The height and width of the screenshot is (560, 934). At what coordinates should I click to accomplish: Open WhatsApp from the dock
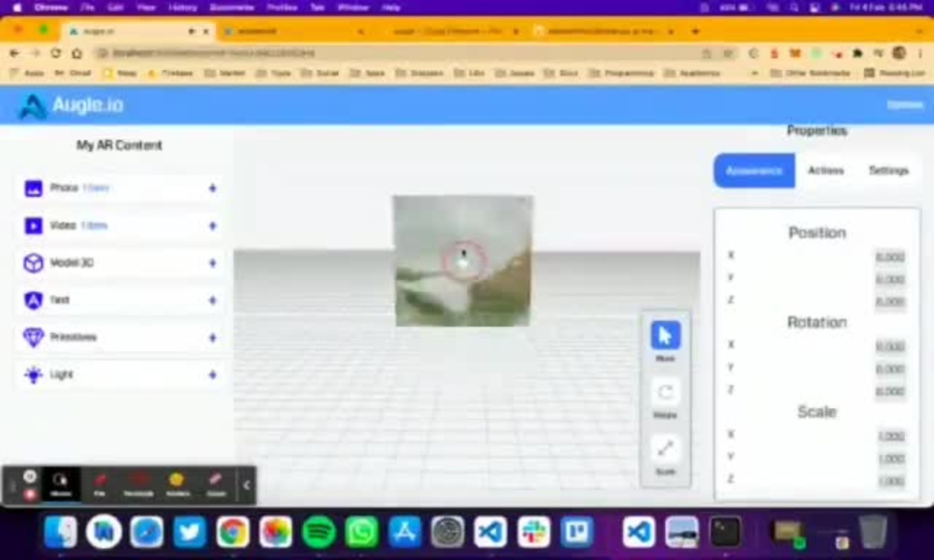point(361,531)
